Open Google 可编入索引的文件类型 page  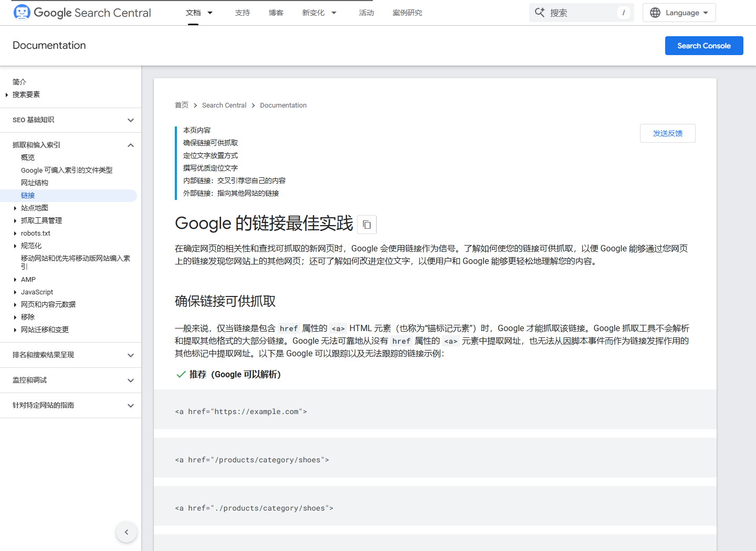pyautogui.click(x=67, y=170)
